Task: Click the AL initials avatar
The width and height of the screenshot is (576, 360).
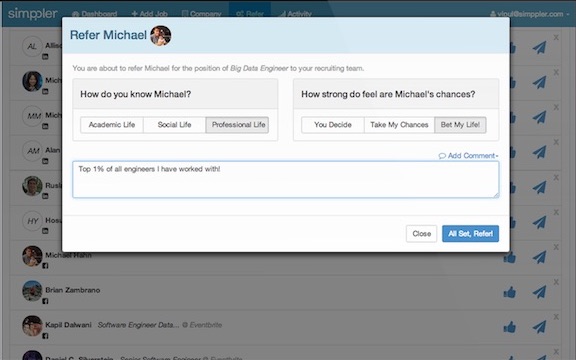Action: (32, 47)
